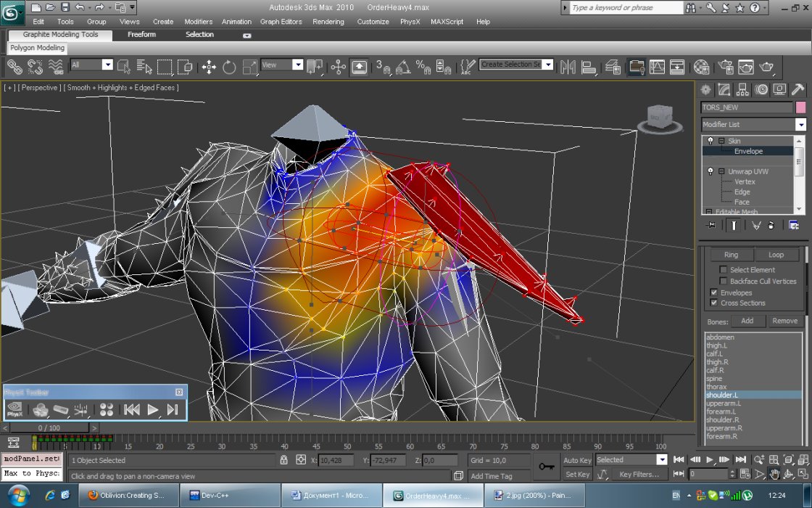812x508 pixels.
Task: Click Use Pivot Point Center icon
Action: (315, 67)
